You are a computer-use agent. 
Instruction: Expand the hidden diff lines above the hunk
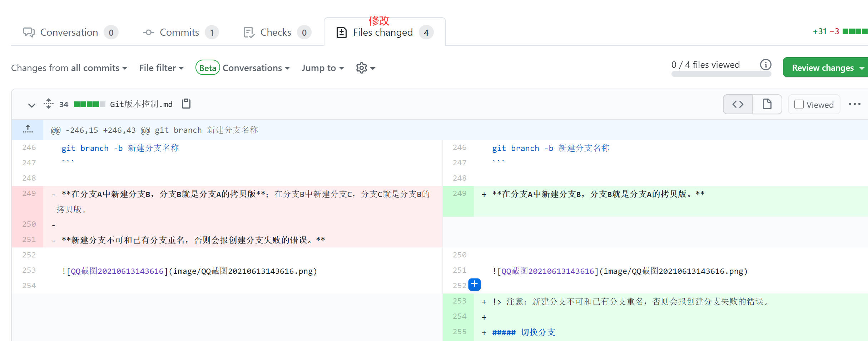pyautogui.click(x=28, y=129)
